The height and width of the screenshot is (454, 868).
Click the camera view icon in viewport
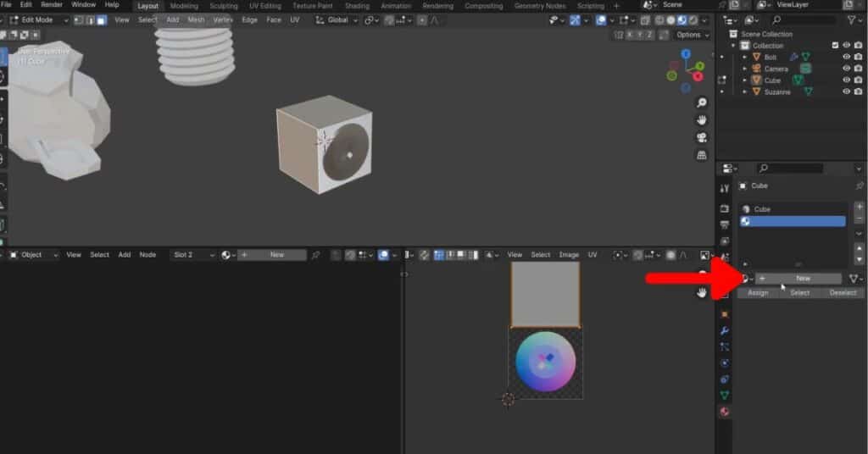702,138
